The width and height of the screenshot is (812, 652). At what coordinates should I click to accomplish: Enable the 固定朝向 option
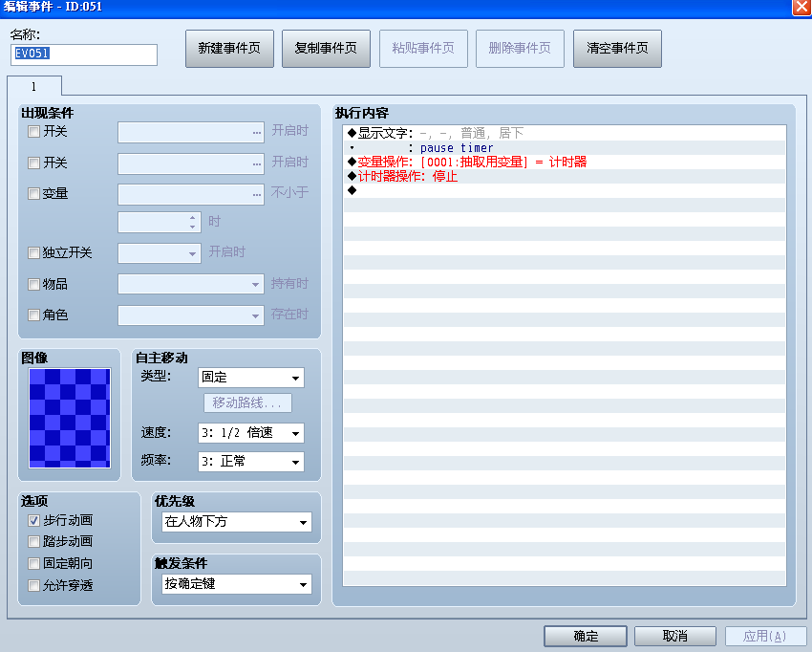33,563
